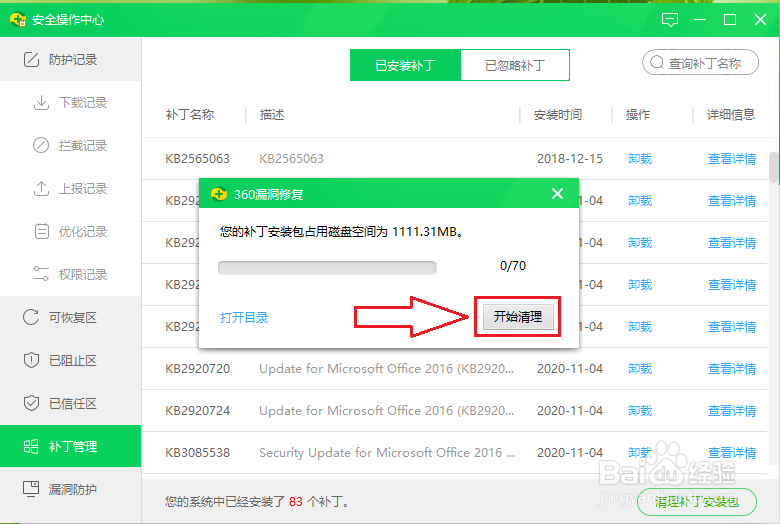Click the 操作 column header

pos(638,115)
